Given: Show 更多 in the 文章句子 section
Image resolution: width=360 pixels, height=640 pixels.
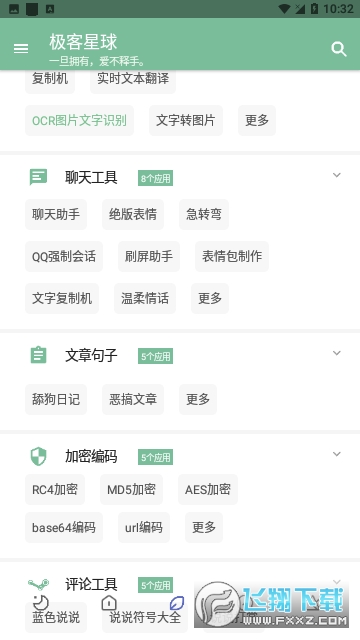Looking at the screenshot, I should click(198, 399).
